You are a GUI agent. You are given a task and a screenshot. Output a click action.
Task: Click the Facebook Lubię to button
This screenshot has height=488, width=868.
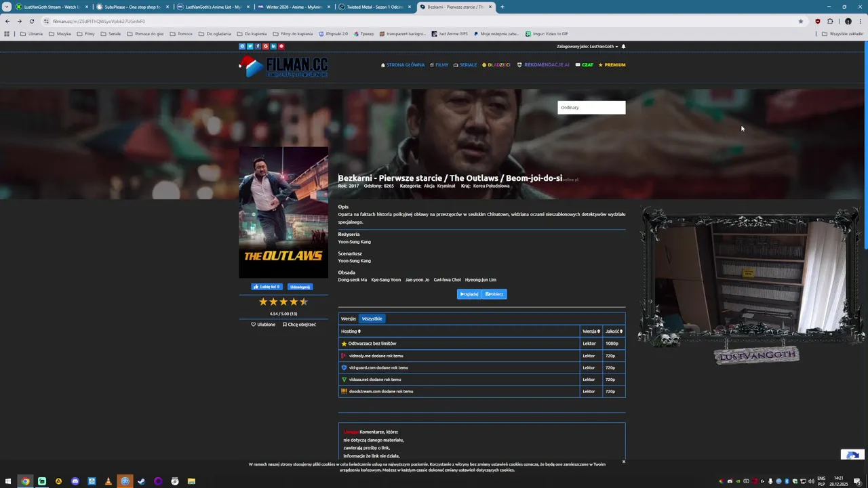[267, 287]
